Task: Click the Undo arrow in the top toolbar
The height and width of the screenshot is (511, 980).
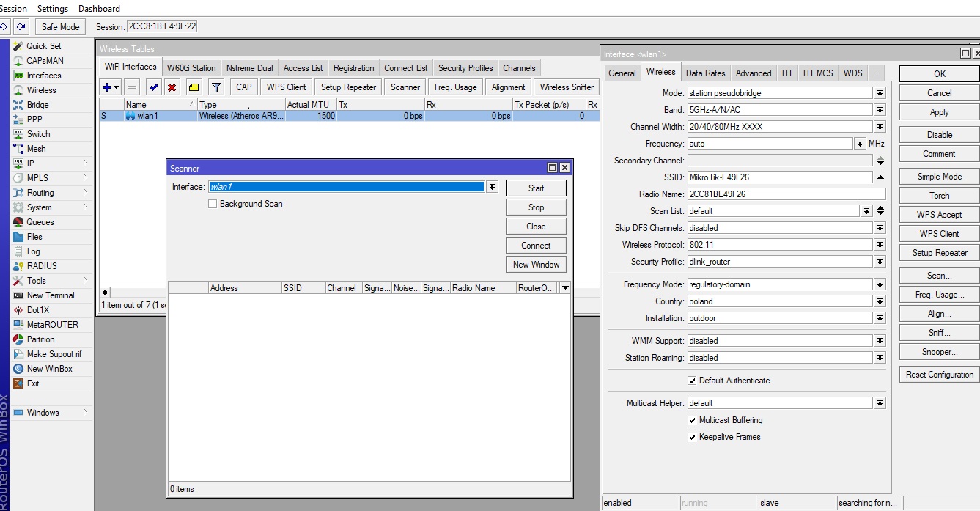Action: coord(4,27)
